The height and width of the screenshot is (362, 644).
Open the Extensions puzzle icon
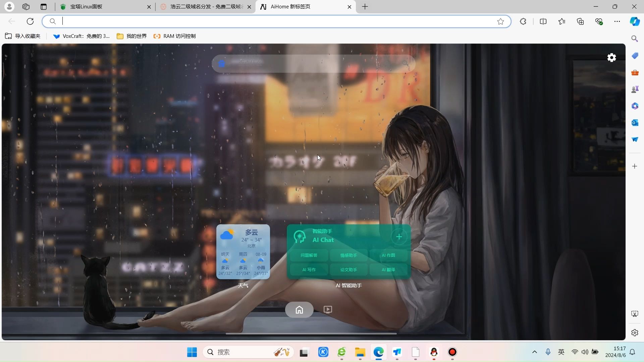tap(523, 21)
